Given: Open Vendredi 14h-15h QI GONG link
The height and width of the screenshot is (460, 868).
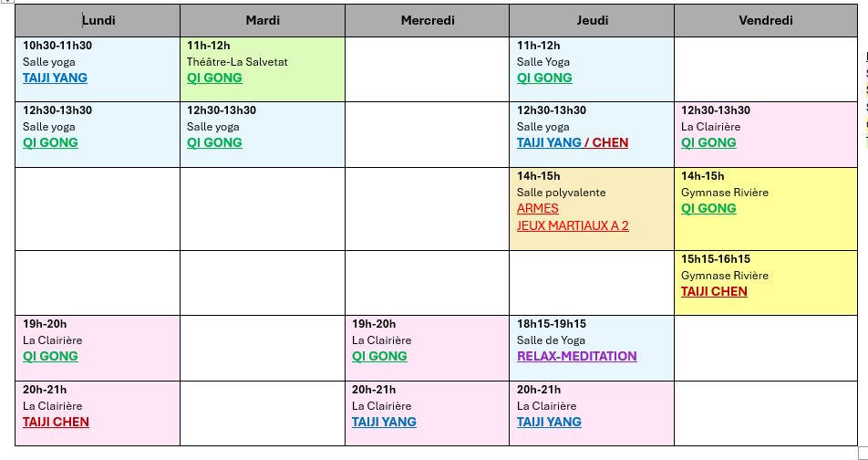Looking at the screenshot, I should click(708, 209).
